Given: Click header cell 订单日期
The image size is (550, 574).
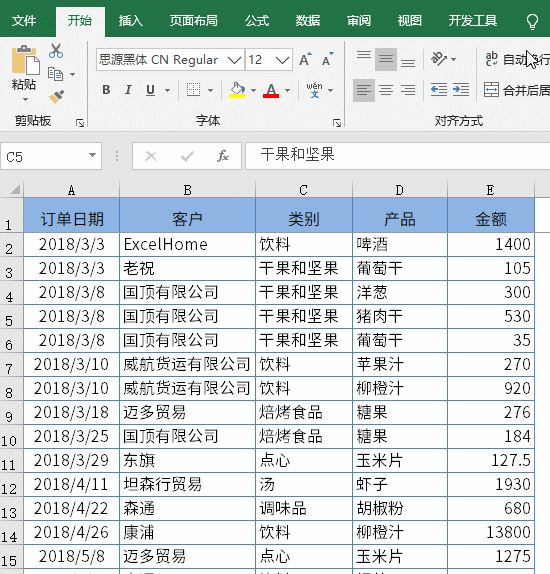Looking at the screenshot, I should tap(72, 216).
